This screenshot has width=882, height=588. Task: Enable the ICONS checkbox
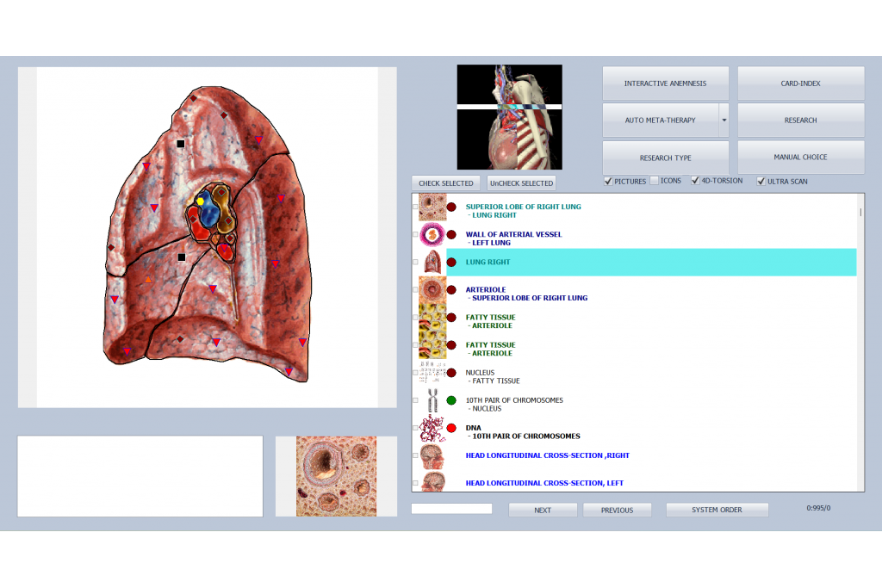pos(655,181)
